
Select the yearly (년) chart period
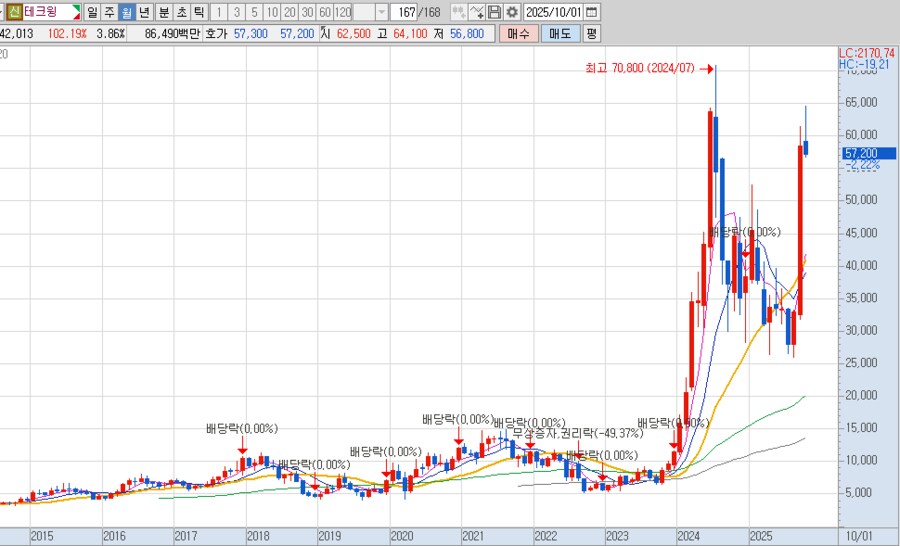(144, 12)
